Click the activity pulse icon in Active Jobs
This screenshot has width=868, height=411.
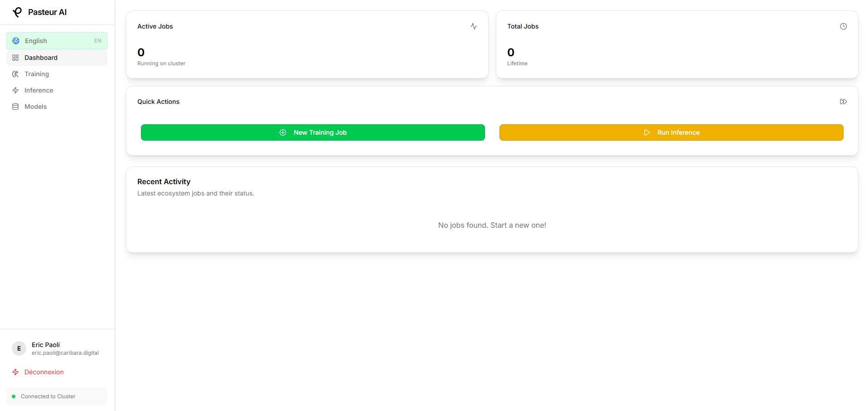[474, 26]
